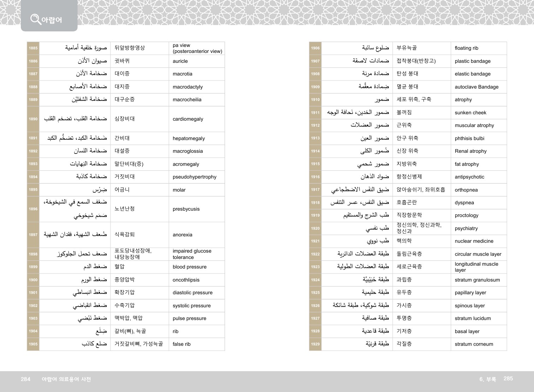Click the term phthisis bulbi
534x392 pixels.
point(469,139)
